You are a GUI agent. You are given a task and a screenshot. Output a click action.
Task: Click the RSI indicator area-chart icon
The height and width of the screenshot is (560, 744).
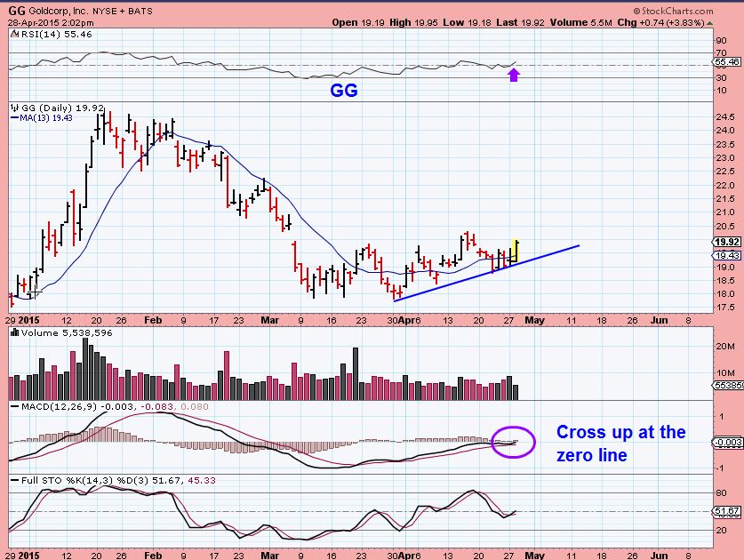click(15, 34)
